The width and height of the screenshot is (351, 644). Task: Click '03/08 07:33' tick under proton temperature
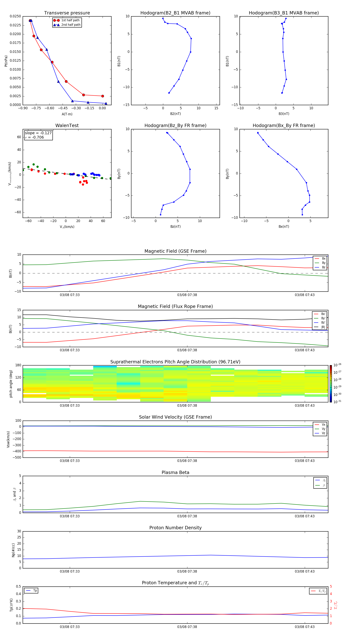pos(70,627)
